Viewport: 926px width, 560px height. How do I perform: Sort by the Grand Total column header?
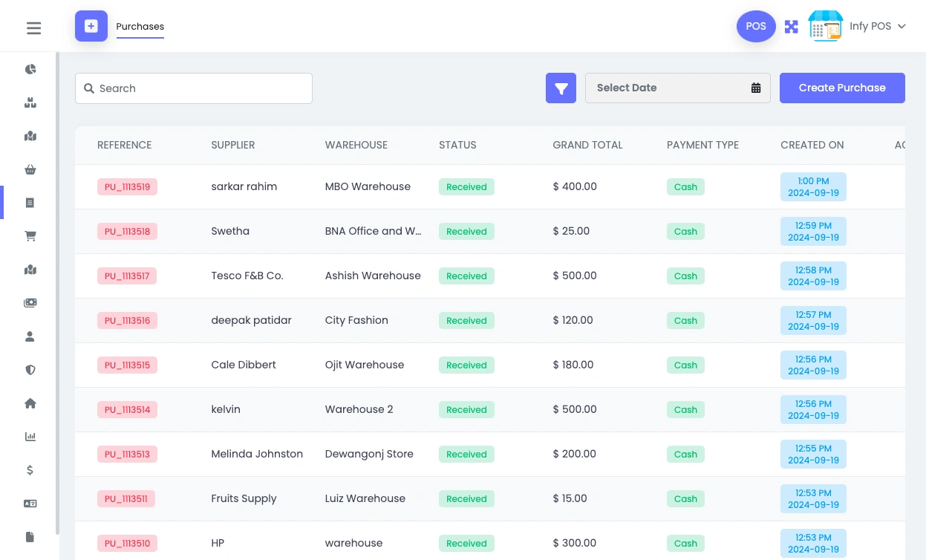[x=587, y=145]
